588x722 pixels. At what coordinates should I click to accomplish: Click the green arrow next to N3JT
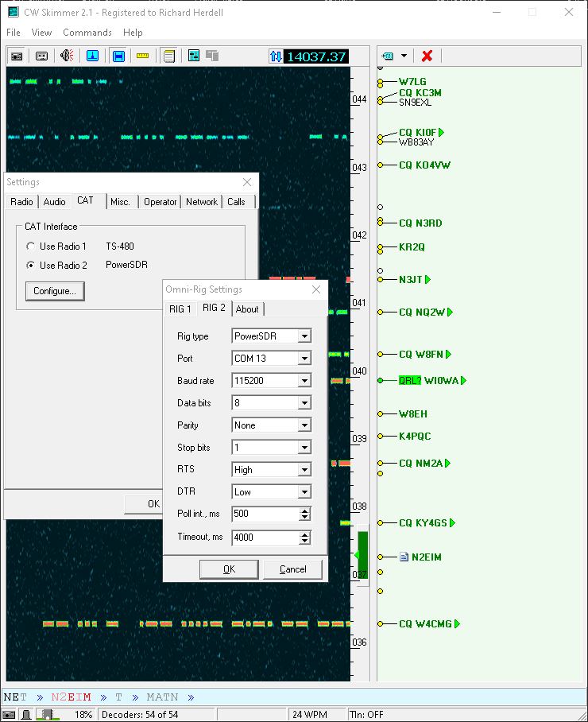(427, 280)
